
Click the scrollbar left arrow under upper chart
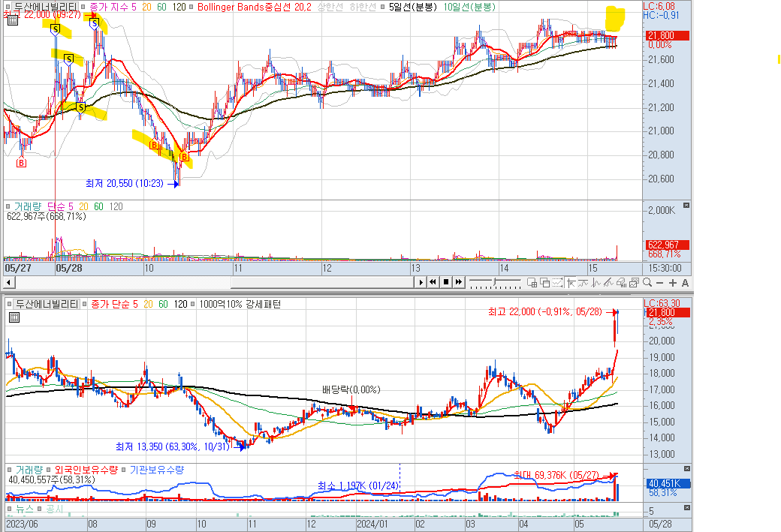pyautogui.click(x=8, y=282)
